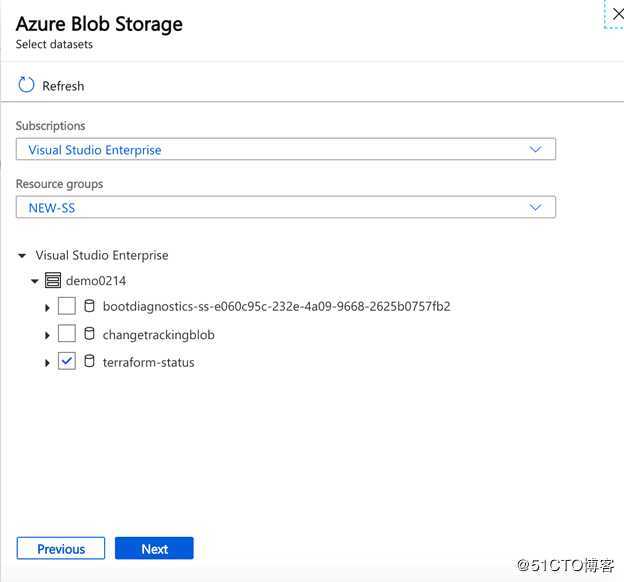Viewport: 624px width, 582px height.
Task: Click the Next button
Action: pos(154,548)
